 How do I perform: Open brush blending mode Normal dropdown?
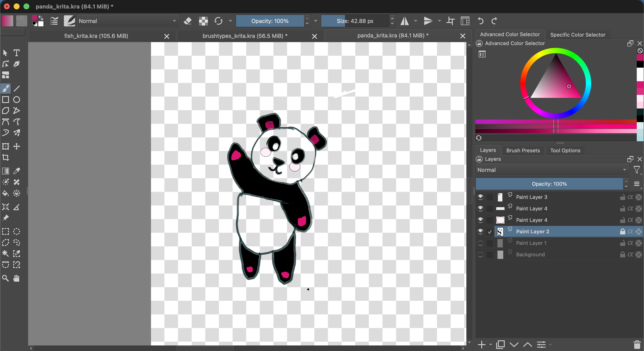click(128, 21)
